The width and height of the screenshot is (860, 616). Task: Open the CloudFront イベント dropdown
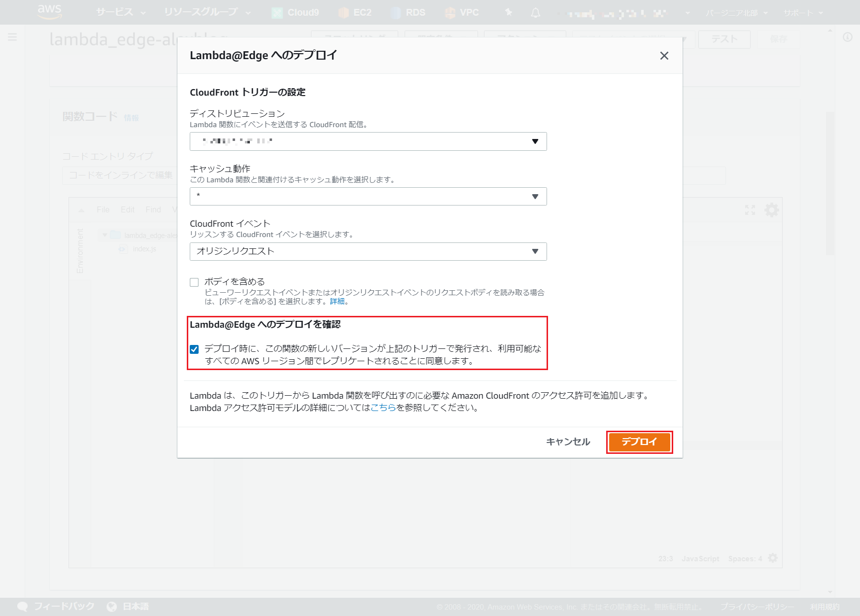[368, 251]
